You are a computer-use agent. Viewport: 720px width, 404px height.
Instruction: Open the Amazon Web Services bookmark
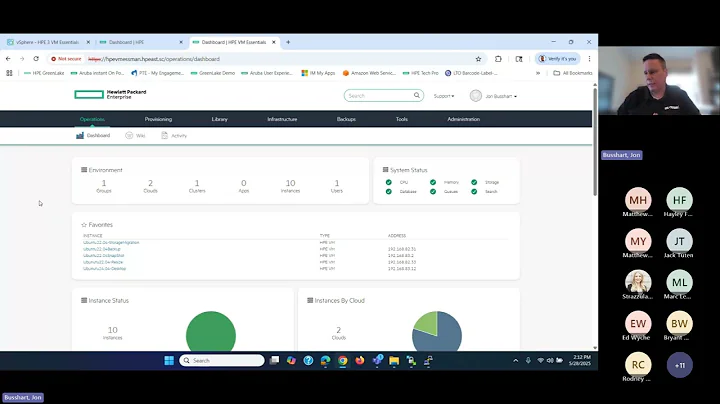(x=369, y=73)
